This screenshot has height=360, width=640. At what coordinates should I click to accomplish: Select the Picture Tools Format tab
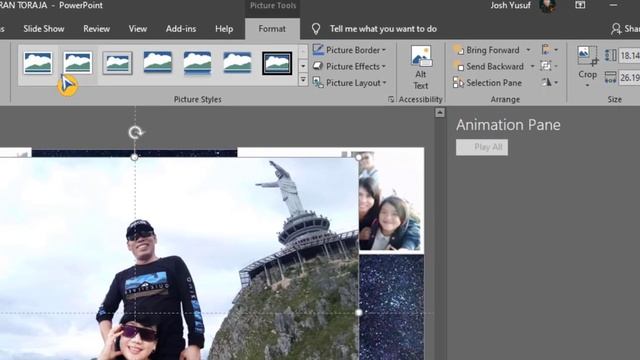point(272,29)
